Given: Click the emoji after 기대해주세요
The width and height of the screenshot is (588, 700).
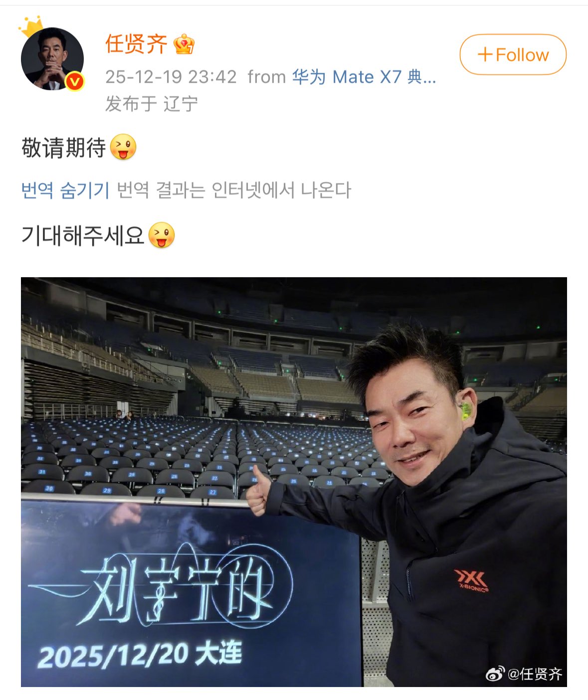Looking at the screenshot, I should 162,235.
